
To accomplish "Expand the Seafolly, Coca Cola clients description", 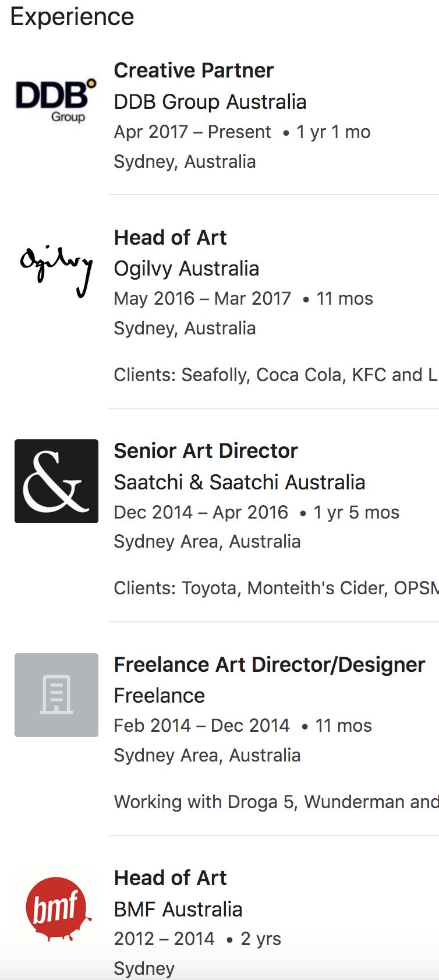I will (x=276, y=375).
